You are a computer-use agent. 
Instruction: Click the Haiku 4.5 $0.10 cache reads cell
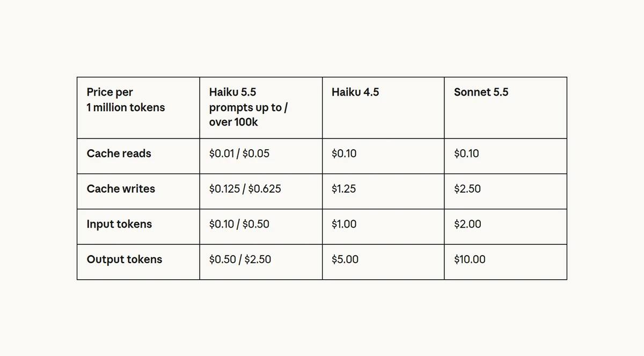click(x=383, y=156)
